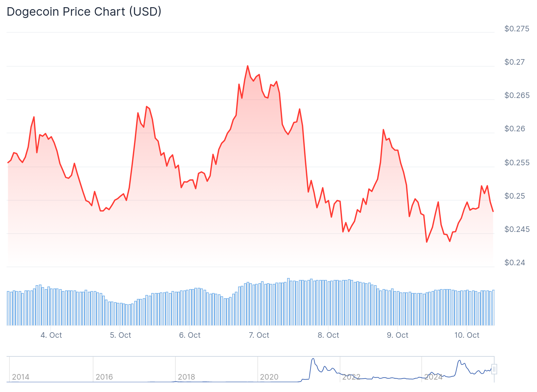This screenshot has width=537, height=392.
Task: Click the highest peak of the price line
Action: [248, 66]
